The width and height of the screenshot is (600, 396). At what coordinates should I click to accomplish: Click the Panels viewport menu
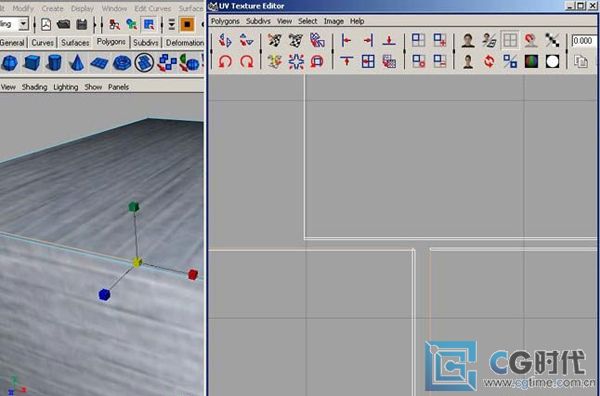coord(118,87)
